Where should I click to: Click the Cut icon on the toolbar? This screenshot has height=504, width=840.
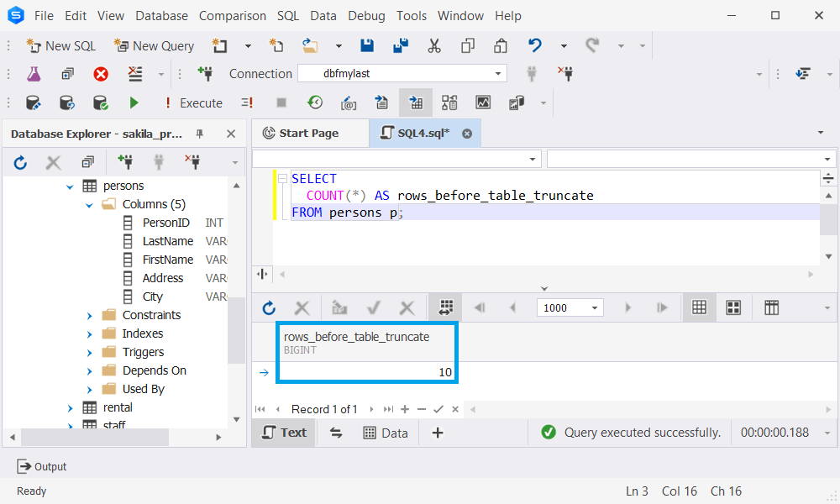click(434, 45)
